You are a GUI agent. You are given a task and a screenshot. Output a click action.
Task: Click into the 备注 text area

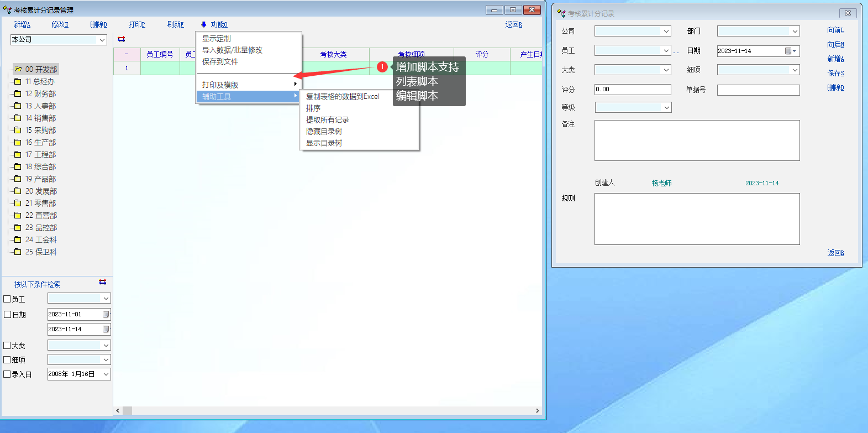(697, 140)
